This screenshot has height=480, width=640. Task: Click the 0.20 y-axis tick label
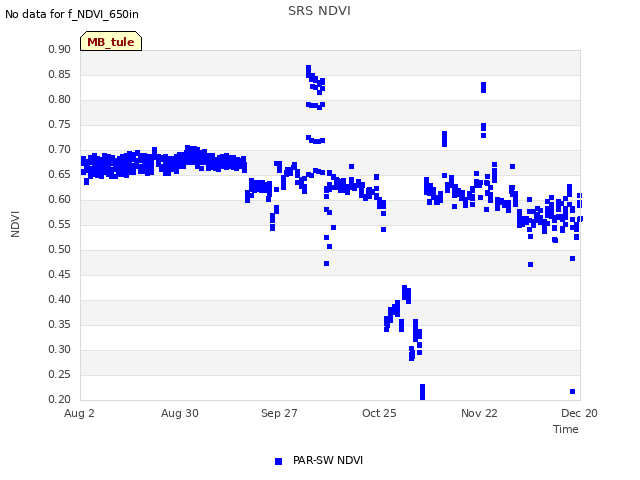tap(60, 399)
